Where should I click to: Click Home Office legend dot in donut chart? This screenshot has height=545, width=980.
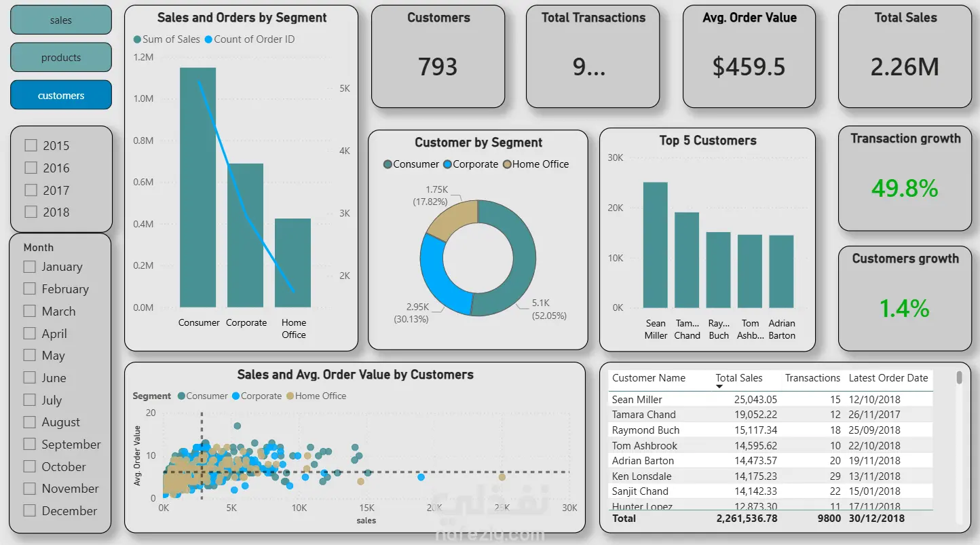pyautogui.click(x=507, y=164)
